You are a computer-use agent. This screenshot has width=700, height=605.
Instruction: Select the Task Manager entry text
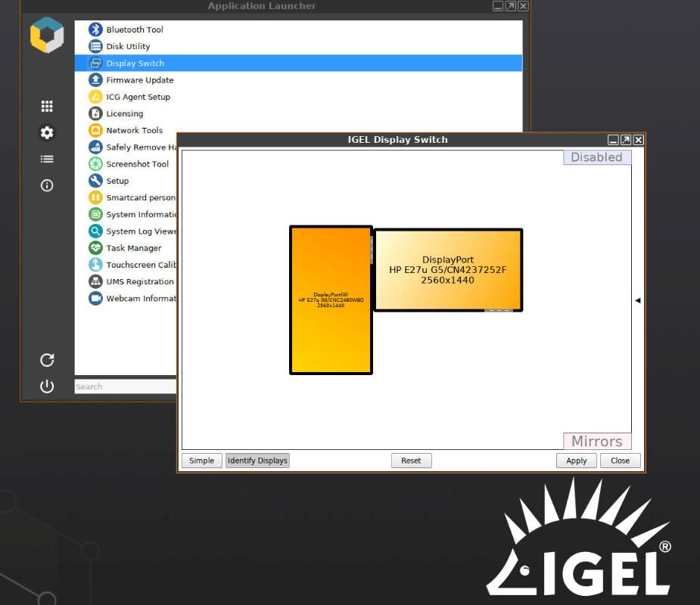pyautogui.click(x=134, y=248)
